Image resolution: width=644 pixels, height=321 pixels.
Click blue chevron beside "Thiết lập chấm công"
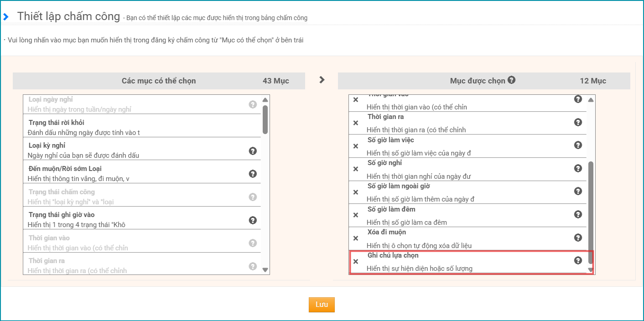(x=6, y=17)
